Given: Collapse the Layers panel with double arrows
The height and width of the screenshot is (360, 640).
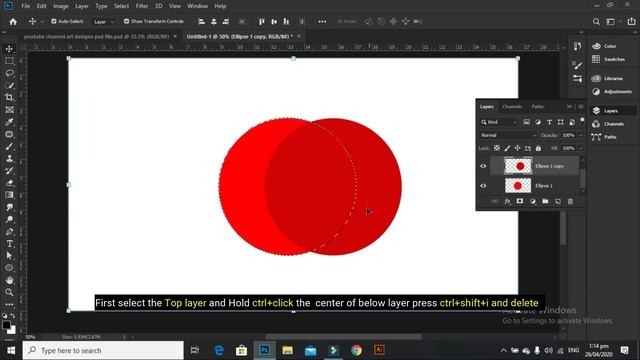Looking at the screenshot, I should [x=569, y=107].
